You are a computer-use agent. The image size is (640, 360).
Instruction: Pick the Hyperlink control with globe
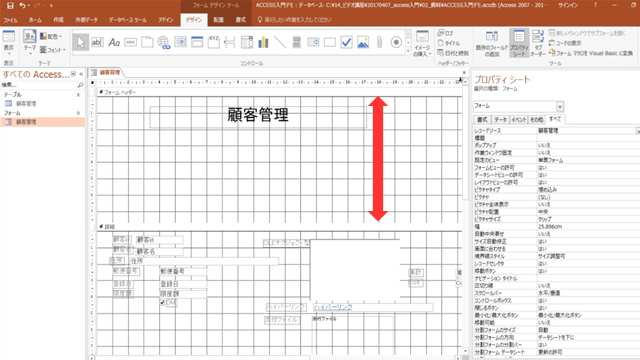[164, 42]
